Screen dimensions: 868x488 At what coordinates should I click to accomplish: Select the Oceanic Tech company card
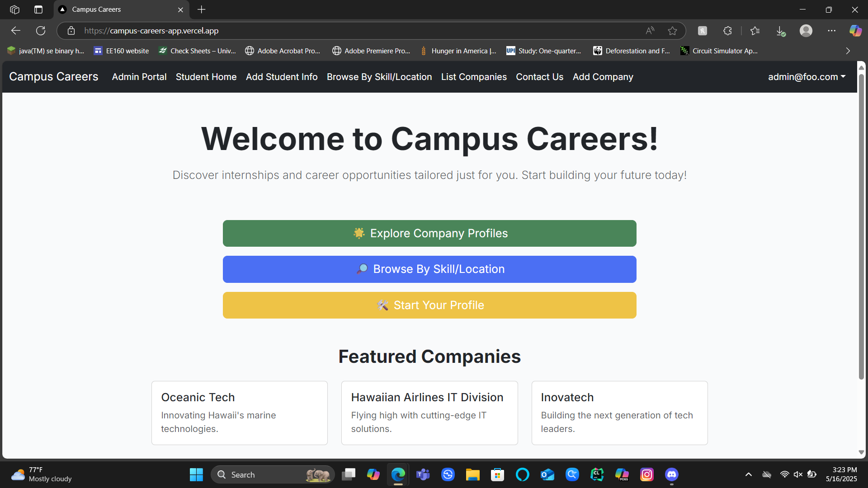239,413
